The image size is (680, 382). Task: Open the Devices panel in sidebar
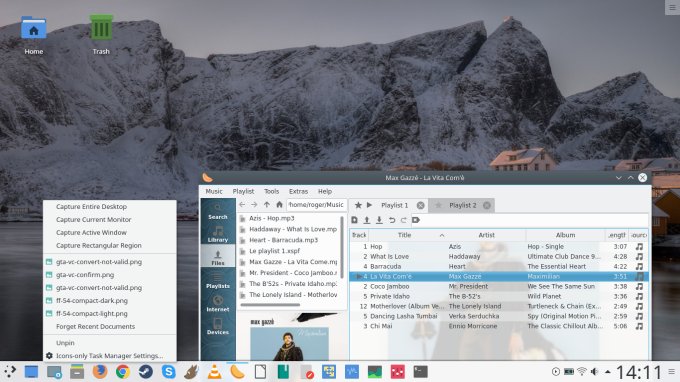click(218, 326)
